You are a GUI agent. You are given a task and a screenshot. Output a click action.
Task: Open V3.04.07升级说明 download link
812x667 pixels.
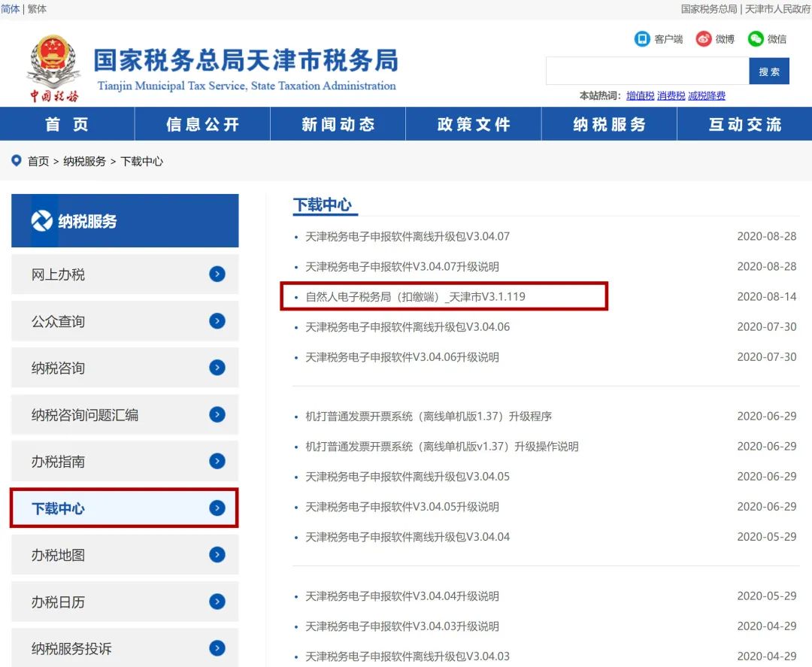(x=402, y=267)
